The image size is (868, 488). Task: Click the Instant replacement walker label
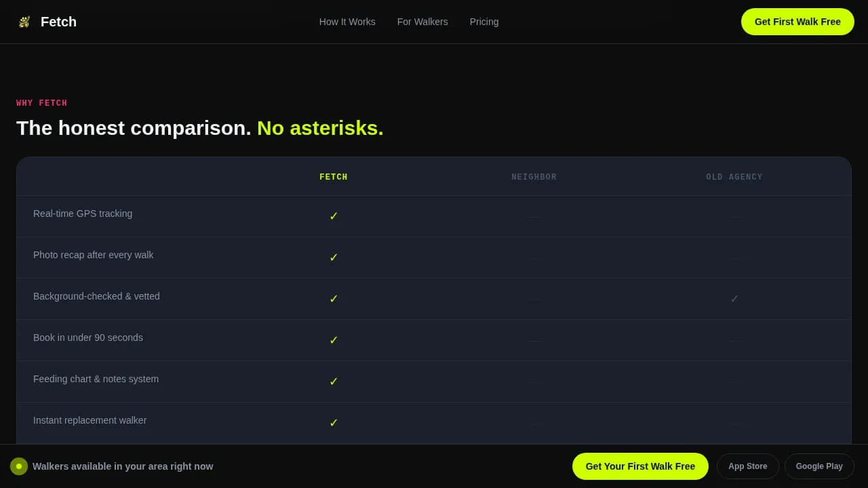90,420
